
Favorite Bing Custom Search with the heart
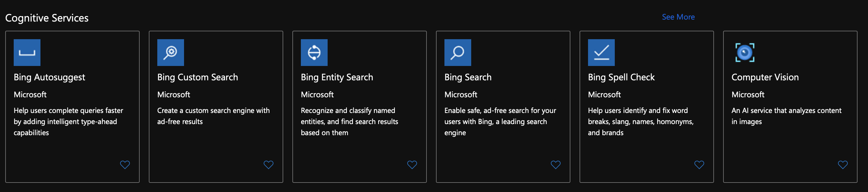tap(269, 165)
